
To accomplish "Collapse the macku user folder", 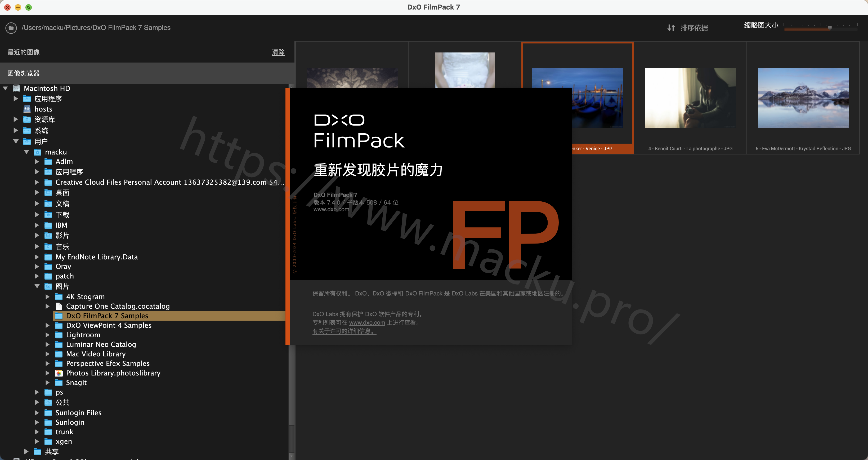I will click(x=27, y=152).
